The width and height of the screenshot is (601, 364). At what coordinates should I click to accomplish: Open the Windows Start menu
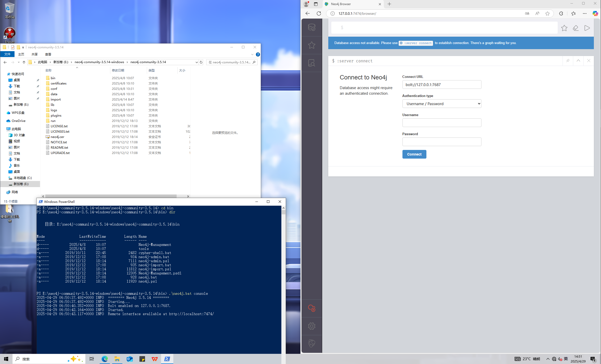6,359
